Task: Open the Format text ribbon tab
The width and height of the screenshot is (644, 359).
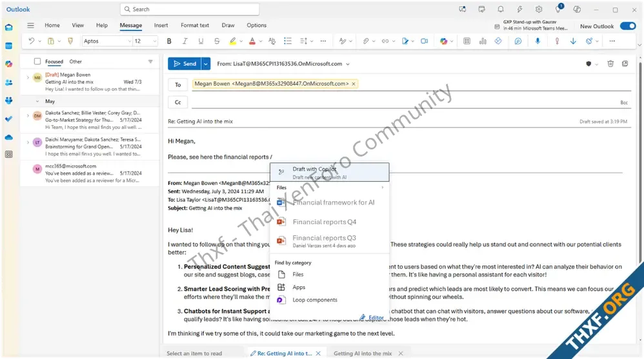Action: (195, 25)
